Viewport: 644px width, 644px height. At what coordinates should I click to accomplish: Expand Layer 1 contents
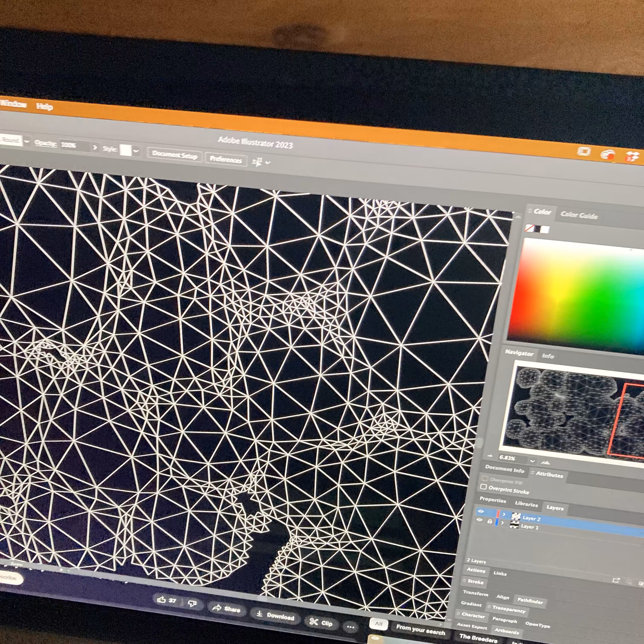[x=502, y=523]
